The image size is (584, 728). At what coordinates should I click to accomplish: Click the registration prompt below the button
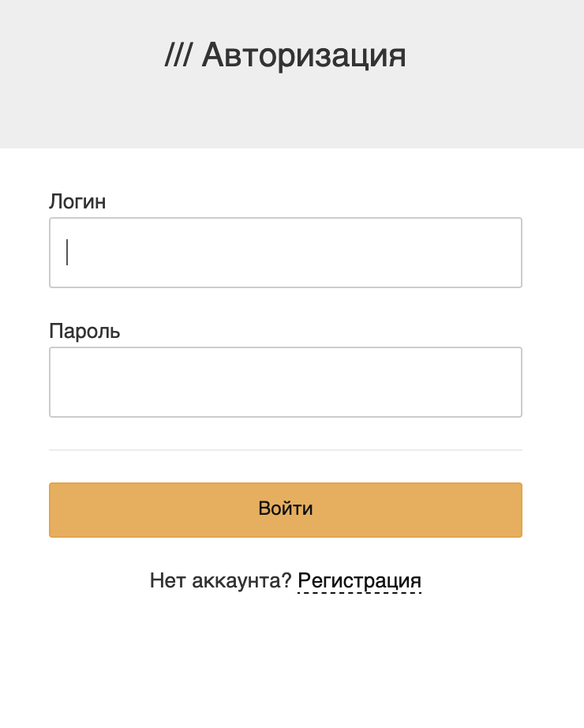(285, 580)
